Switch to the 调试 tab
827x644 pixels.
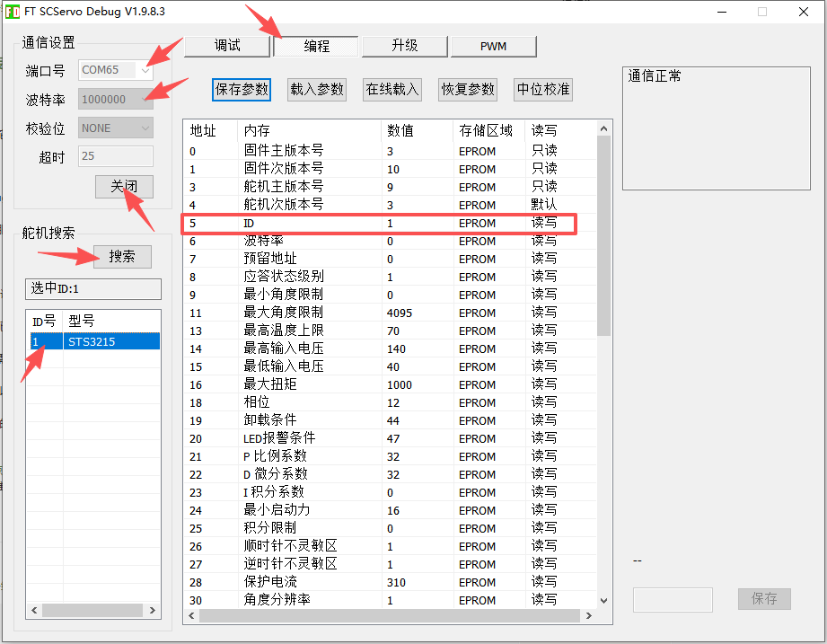pos(227,46)
